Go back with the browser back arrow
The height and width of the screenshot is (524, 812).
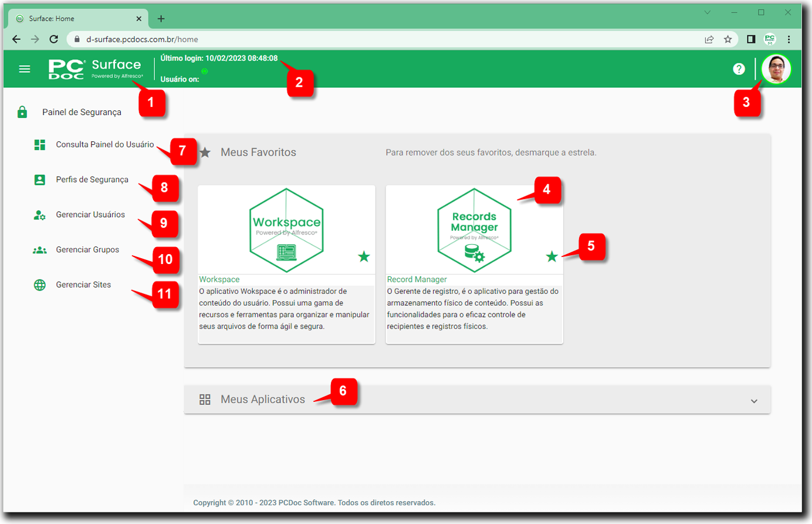coord(16,39)
